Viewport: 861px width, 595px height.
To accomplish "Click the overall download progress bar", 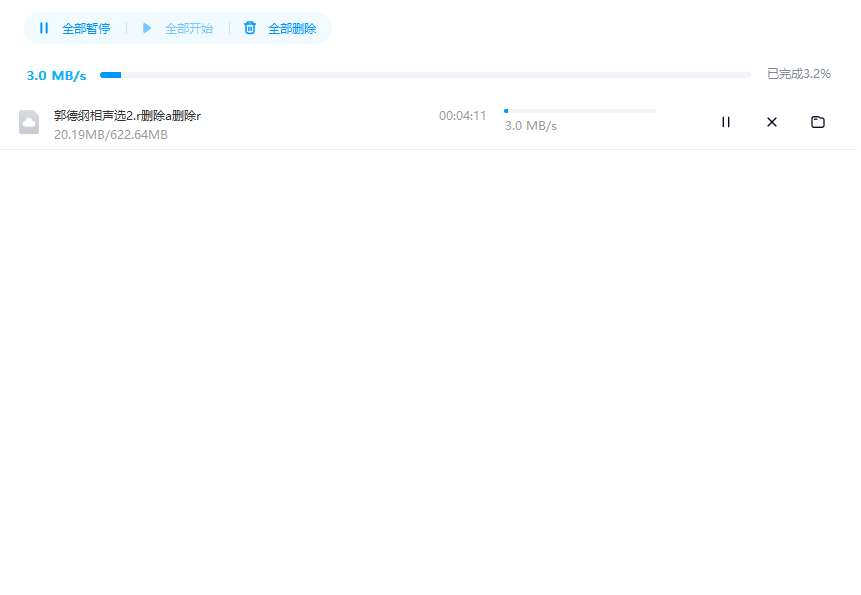I will point(425,75).
